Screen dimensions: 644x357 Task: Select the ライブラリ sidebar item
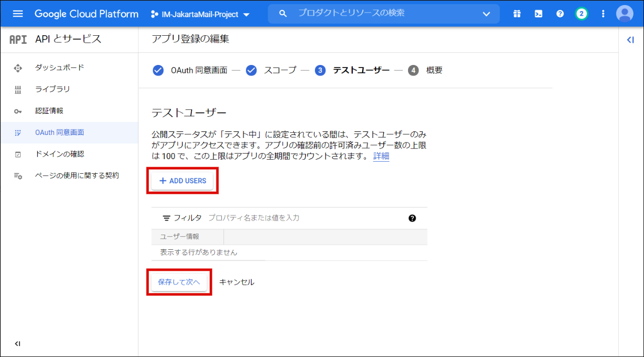pyautogui.click(x=52, y=89)
